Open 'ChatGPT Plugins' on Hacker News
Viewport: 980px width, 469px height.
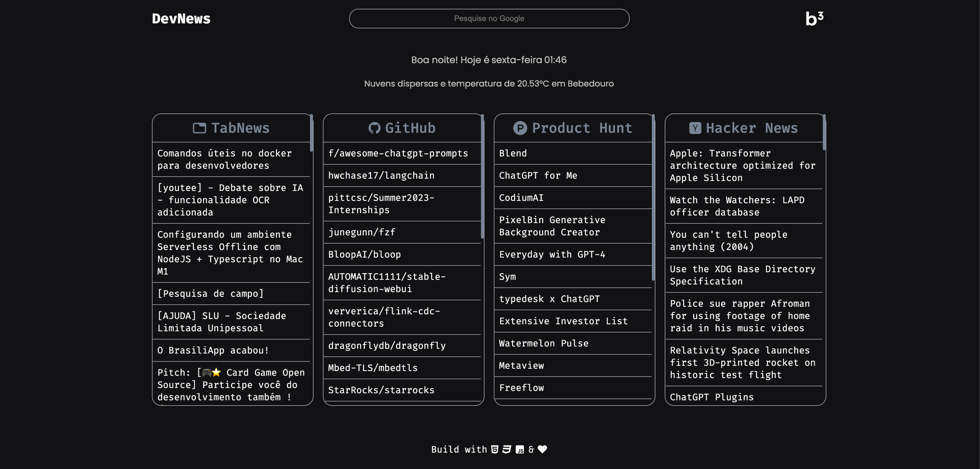click(711, 397)
